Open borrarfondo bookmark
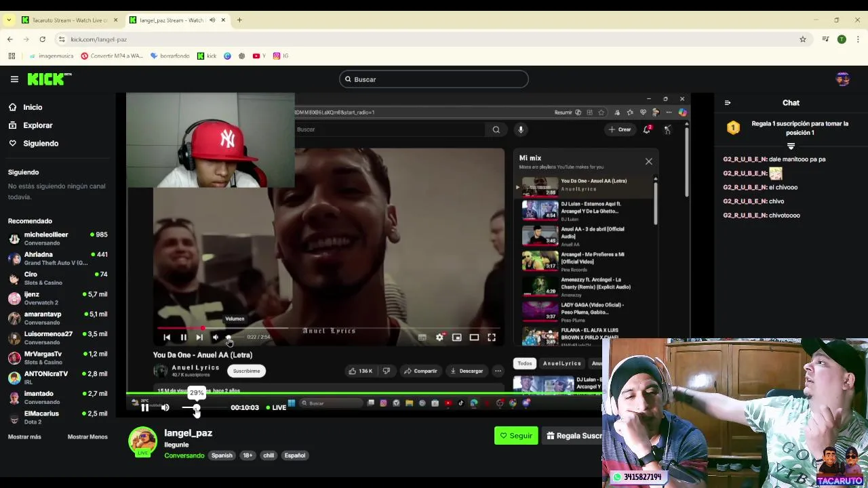Image resolution: width=868 pixels, height=488 pixels. pos(170,56)
